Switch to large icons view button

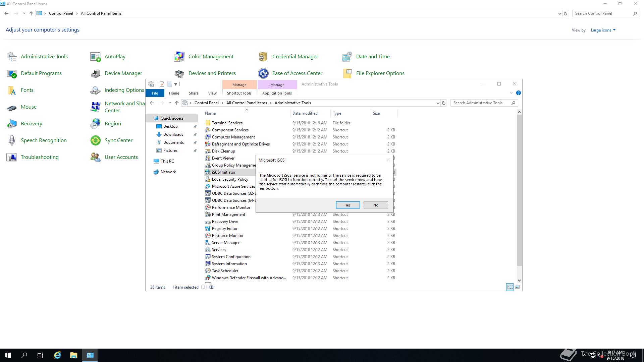[517, 287]
